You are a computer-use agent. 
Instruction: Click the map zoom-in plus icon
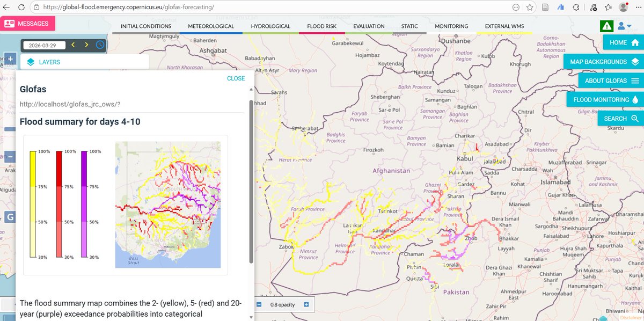pos(10,59)
